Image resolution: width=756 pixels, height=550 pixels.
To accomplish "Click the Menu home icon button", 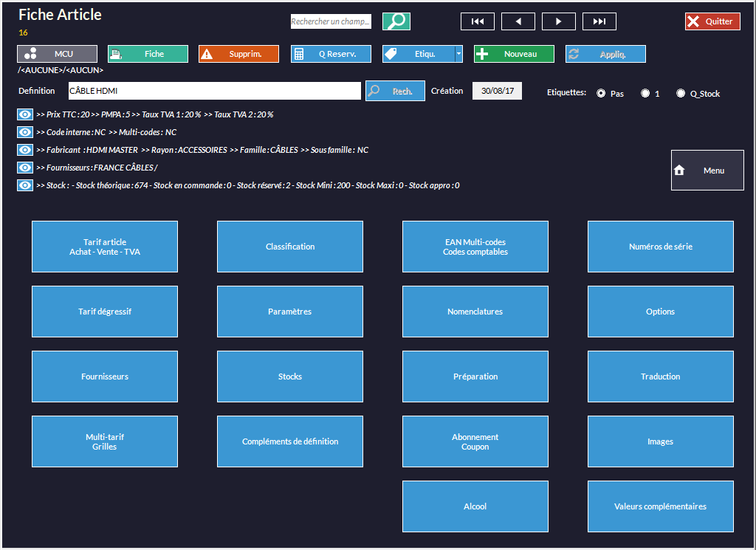I will click(x=707, y=171).
